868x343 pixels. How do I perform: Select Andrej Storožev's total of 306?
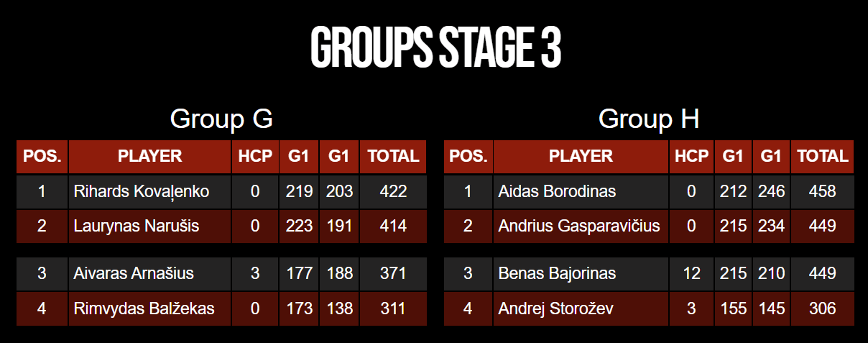click(822, 308)
